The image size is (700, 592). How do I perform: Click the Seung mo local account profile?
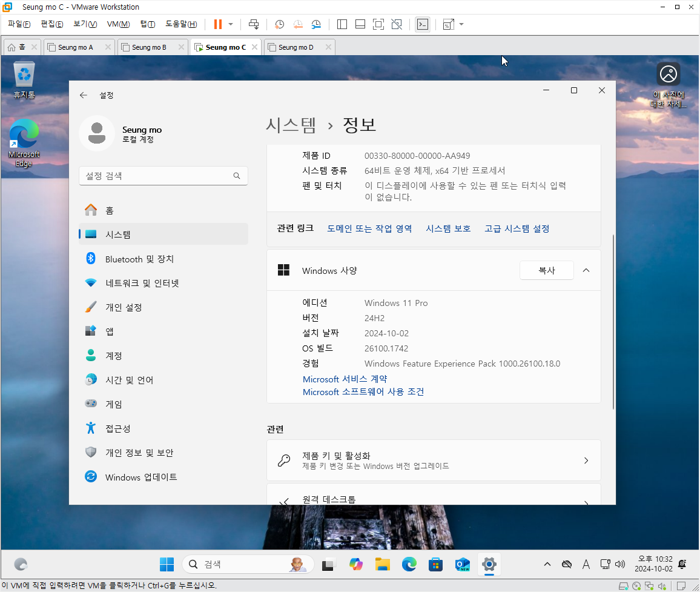tap(121, 133)
